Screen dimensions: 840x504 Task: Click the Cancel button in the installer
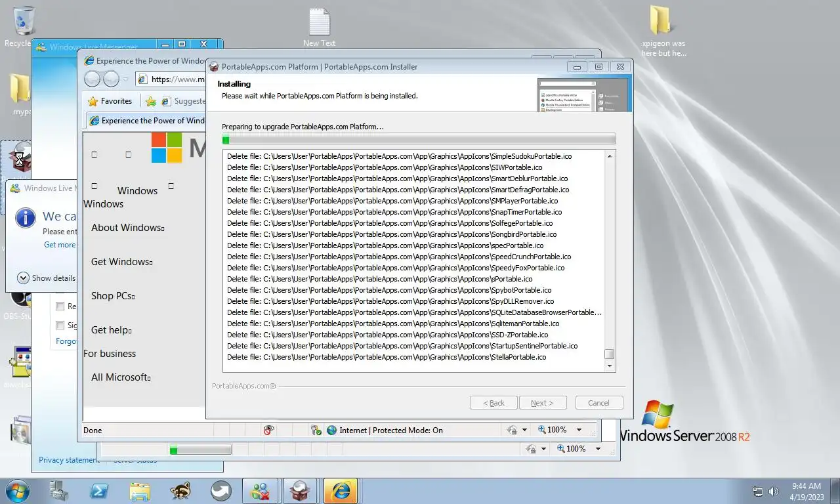point(599,403)
